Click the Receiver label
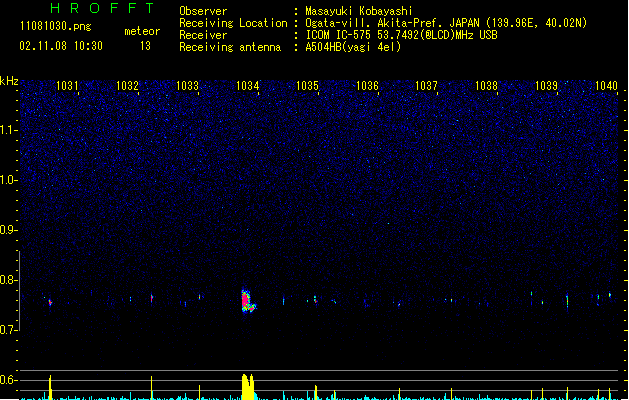Screen dimensions: 629x400 coord(203,35)
